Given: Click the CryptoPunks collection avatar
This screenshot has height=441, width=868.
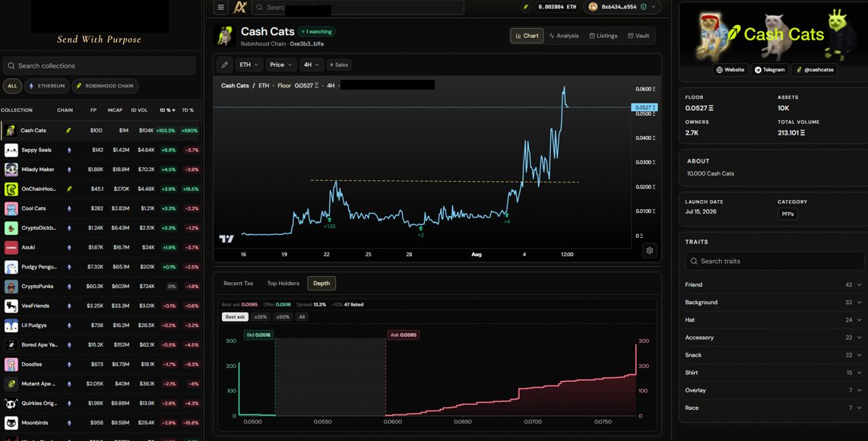Looking at the screenshot, I should 11,287.
